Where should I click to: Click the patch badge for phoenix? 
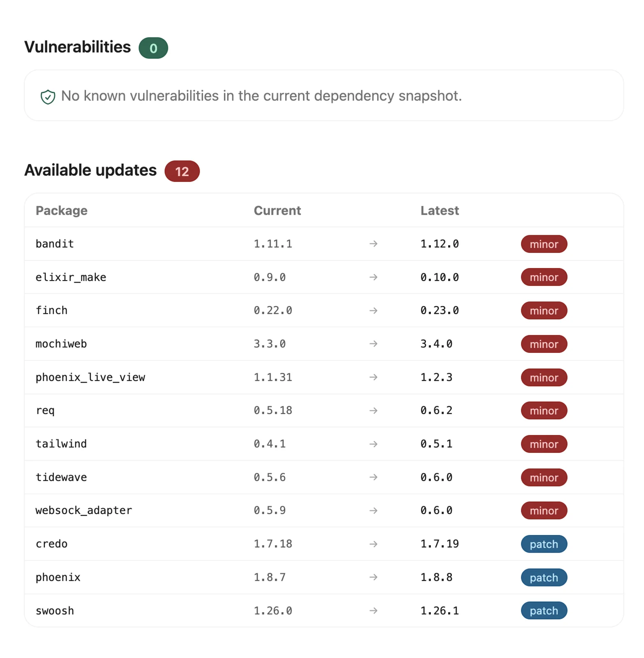pyautogui.click(x=544, y=577)
